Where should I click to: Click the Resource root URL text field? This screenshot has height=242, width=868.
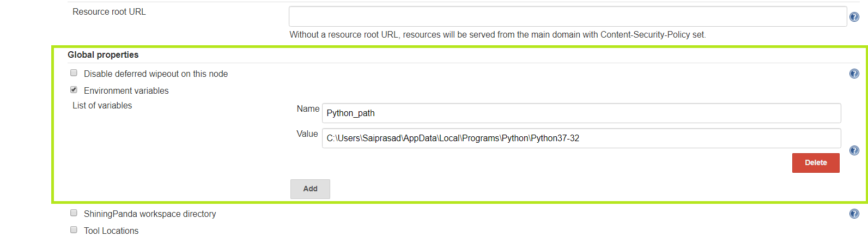click(x=567, y=16)
